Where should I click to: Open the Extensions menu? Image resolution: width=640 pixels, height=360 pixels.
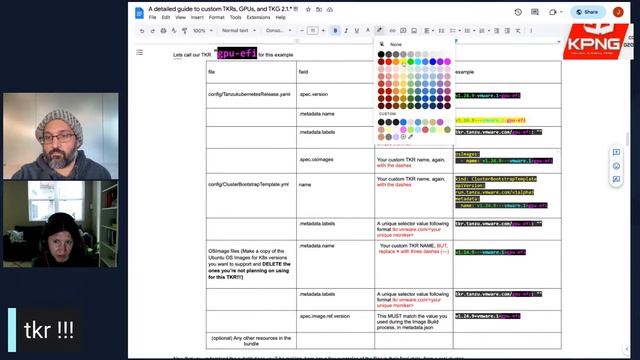point(258,18)
